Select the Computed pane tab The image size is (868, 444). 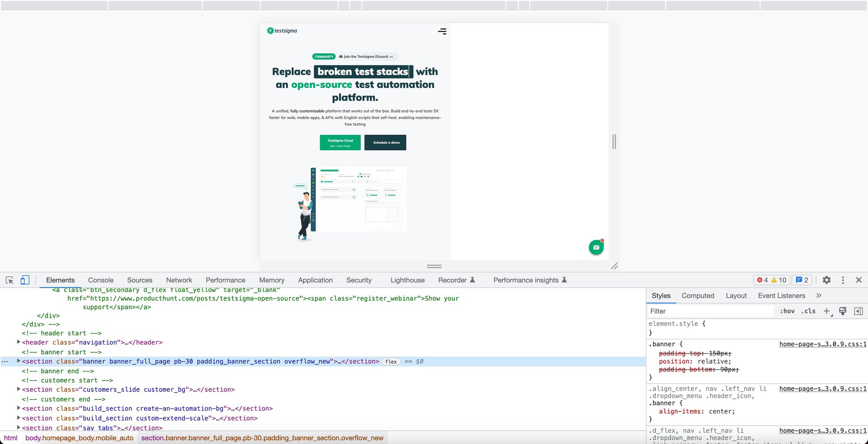coord(698,295)
